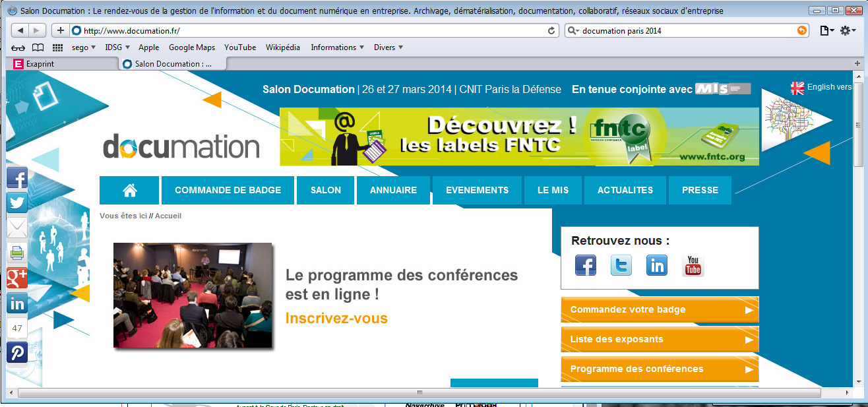Click the 47 share counter in sidebar

pos(16,328)
